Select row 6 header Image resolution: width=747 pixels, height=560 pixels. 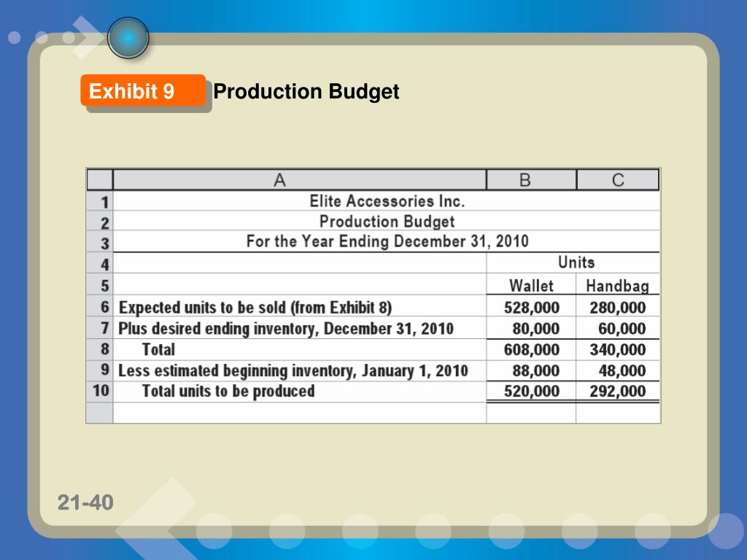[x=99, y=306]
